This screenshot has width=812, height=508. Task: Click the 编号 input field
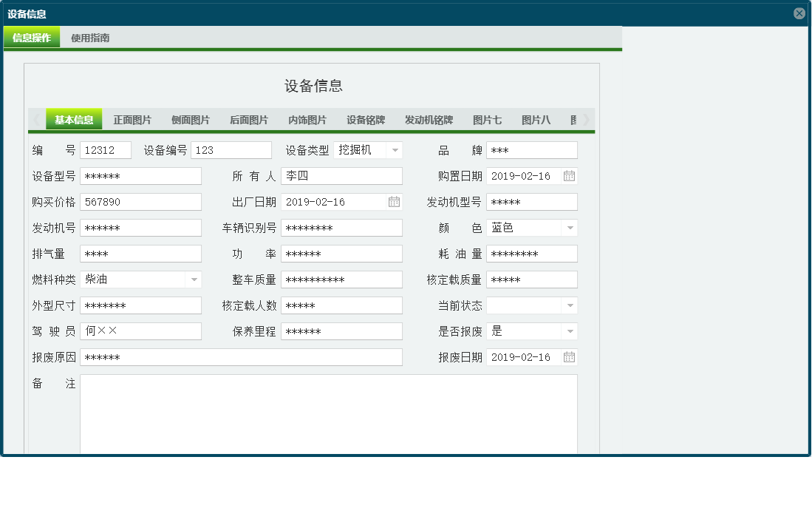[x=105, y=149]
